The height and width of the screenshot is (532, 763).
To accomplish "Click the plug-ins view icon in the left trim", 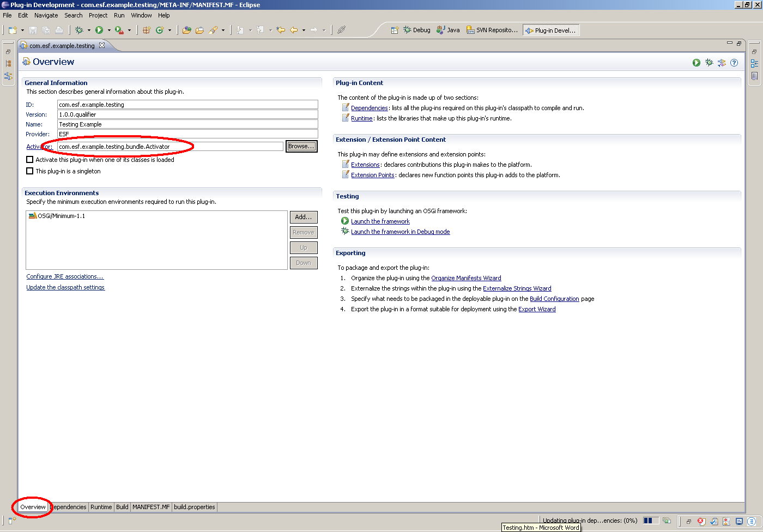I will 8,76.
